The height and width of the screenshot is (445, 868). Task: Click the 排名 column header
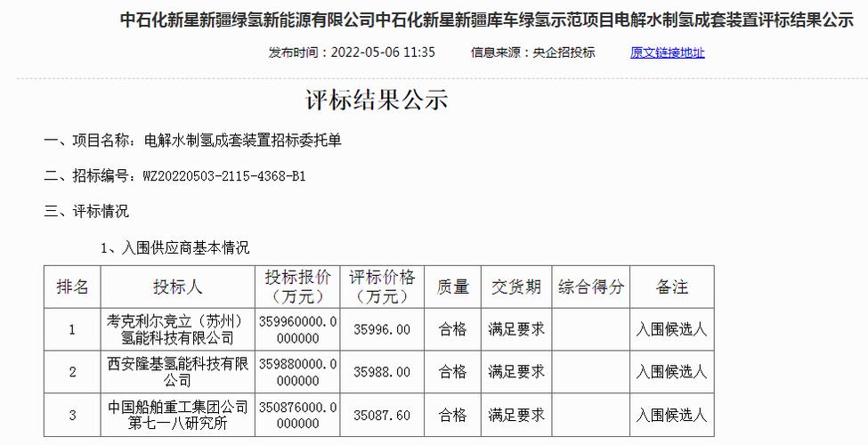72,287
